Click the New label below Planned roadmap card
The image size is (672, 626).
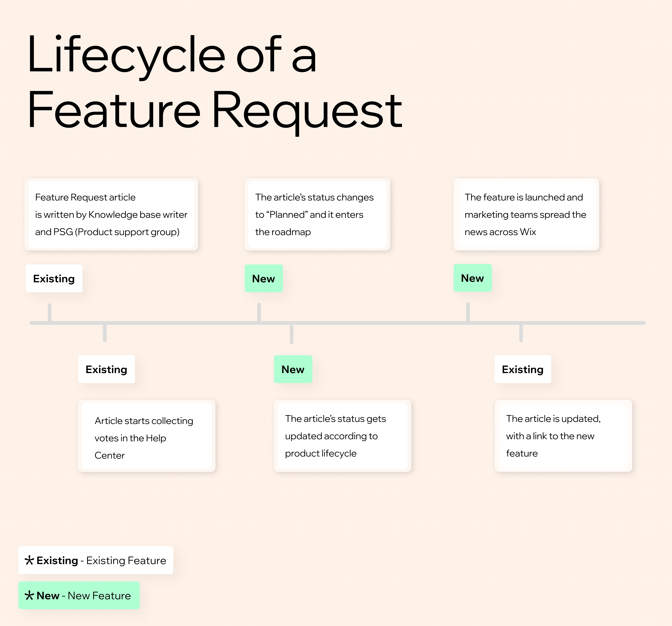pyautogui.click(x=264, y=278)
